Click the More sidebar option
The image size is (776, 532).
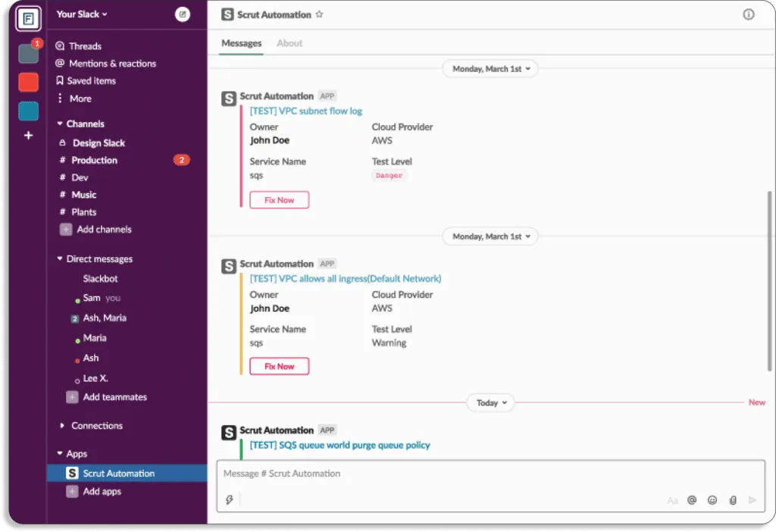tap(74, 99)
